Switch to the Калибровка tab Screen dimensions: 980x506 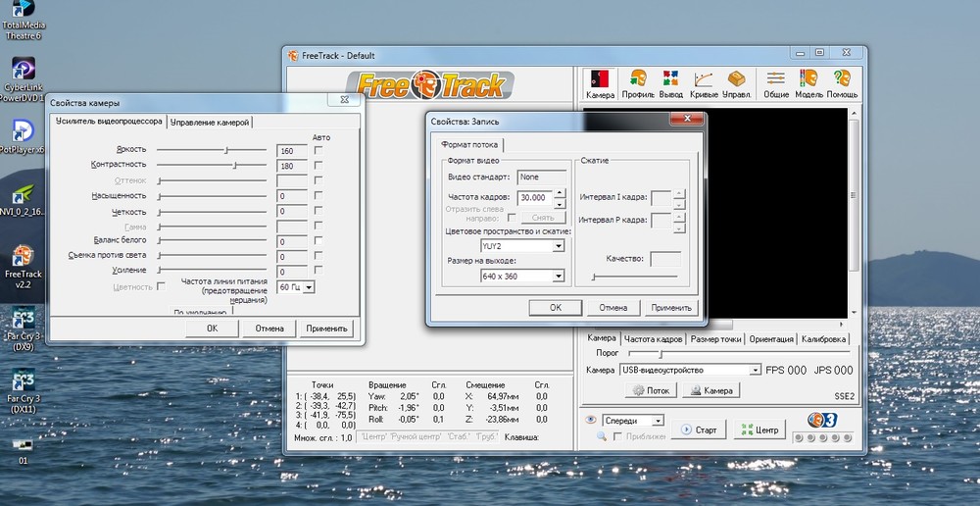click(824, 338)
